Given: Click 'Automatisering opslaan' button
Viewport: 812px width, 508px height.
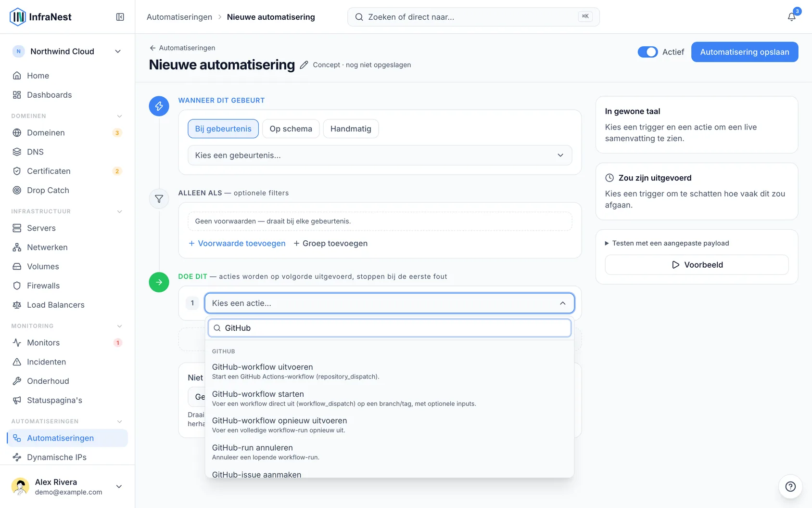Looking at the screenshot, I should [744, 52].
